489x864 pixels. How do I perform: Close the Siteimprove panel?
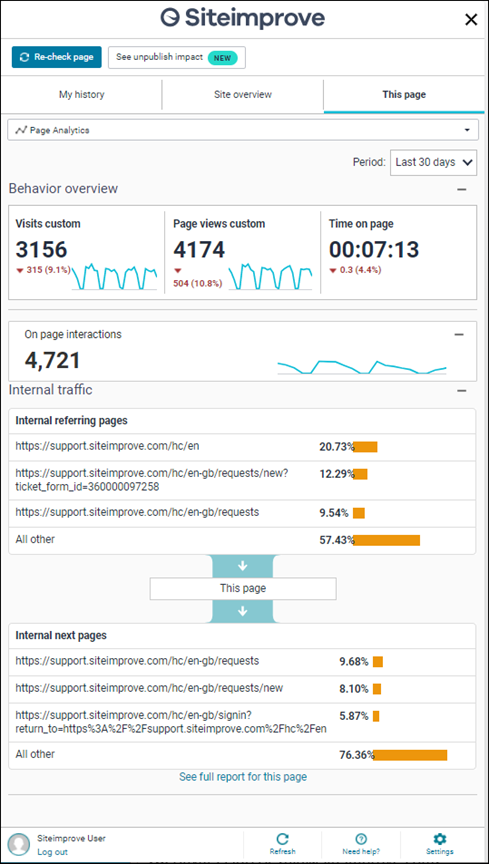(471, 20)
